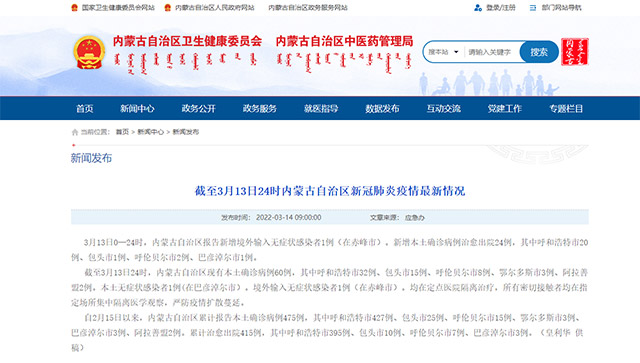Click the home icon in breadcrumb
The image size is (640, 363).
pyautogui.click(x=75, y=132)
